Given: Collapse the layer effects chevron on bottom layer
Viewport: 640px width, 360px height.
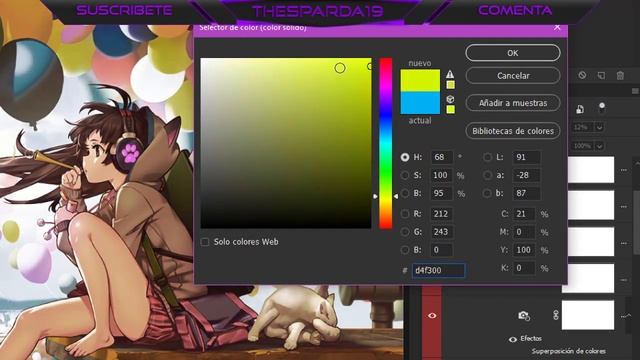Looking at the screenshot, I should [x=629, y=315].
